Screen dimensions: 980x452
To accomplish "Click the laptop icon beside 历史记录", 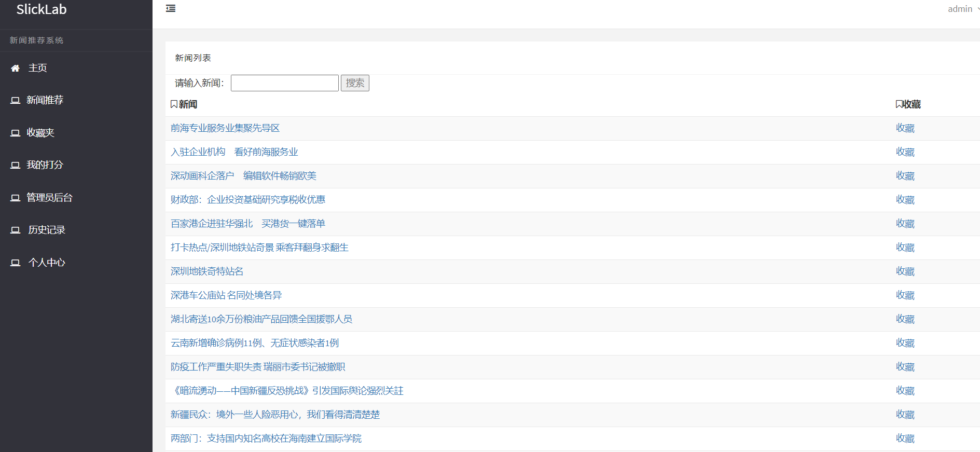I will tap(16, 230).
